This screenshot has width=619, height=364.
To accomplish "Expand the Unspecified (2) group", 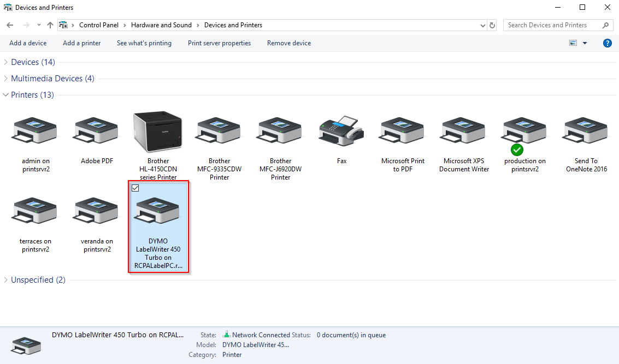I will point(5,279).
